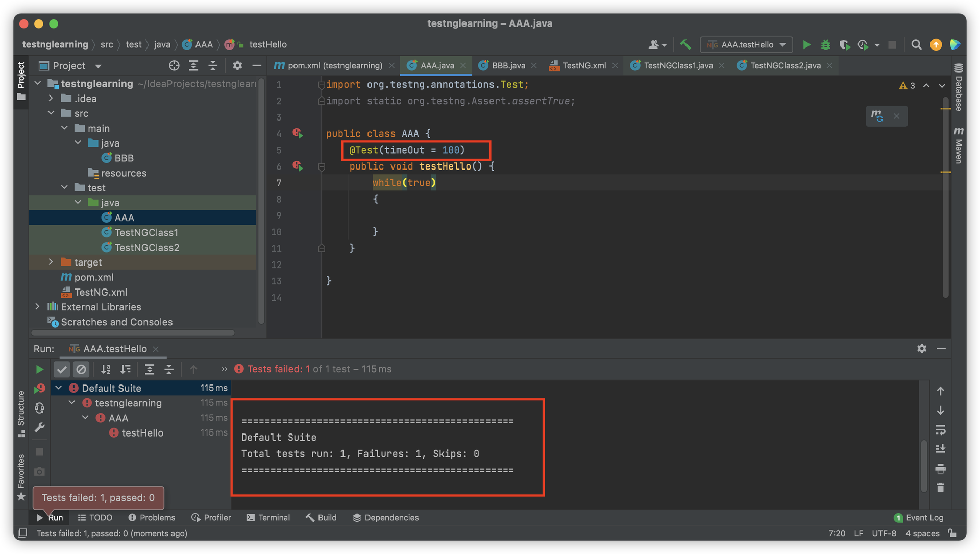980x554 pixels.
Task: Click the Stop square icon in the top toolbar
Action: pyautogui.click(x=892, y=45)
